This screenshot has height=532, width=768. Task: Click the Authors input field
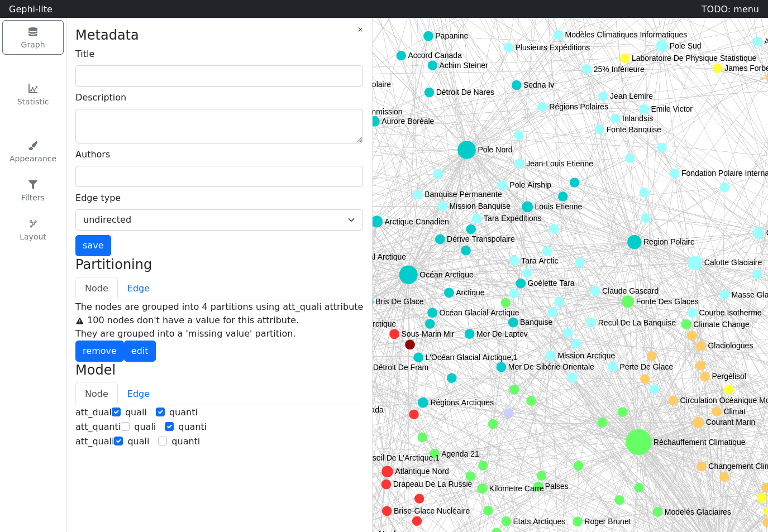[219, 176]
